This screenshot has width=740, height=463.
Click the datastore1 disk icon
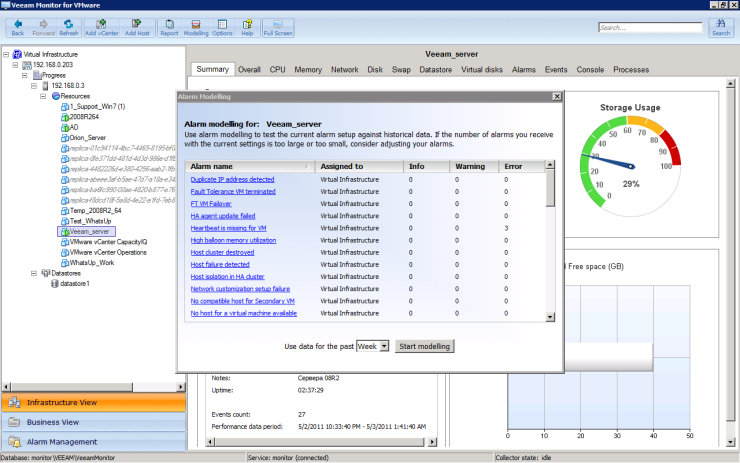click(x=55, y=283)
